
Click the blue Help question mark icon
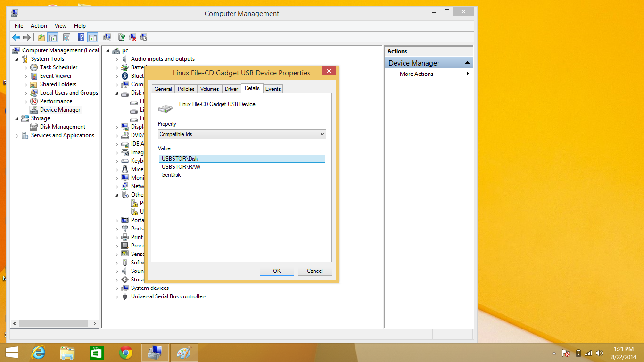click(x=82, y=38)
